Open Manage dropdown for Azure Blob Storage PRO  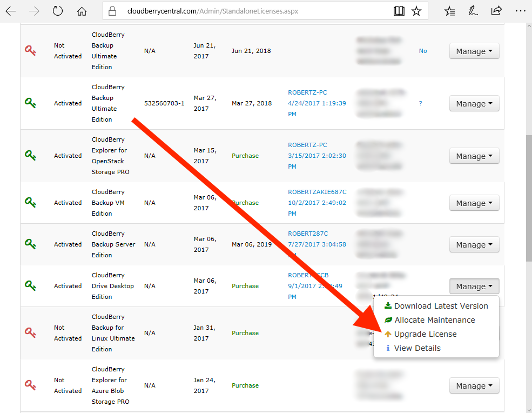(474, 385)
